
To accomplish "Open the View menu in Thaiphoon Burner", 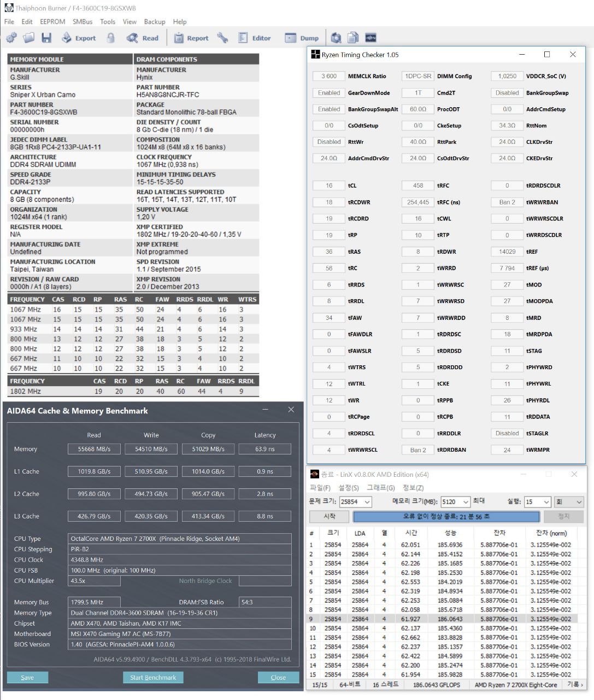I will tap(130, 21).
